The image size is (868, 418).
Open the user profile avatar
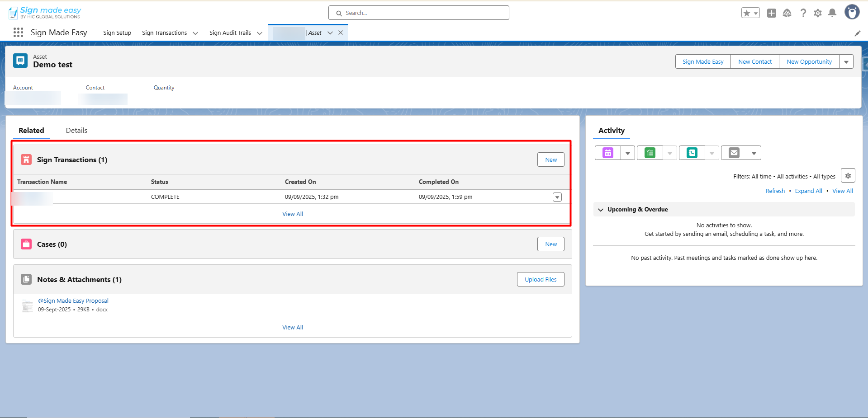[852, 12]
